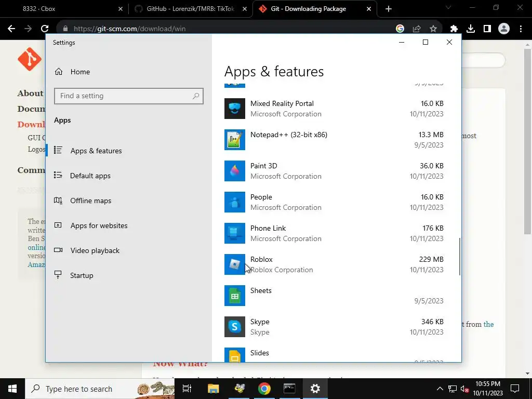The height and width of the screenshot is (399, 532).
Task: Open Offline maps settings page
Action: coord(90,201)
